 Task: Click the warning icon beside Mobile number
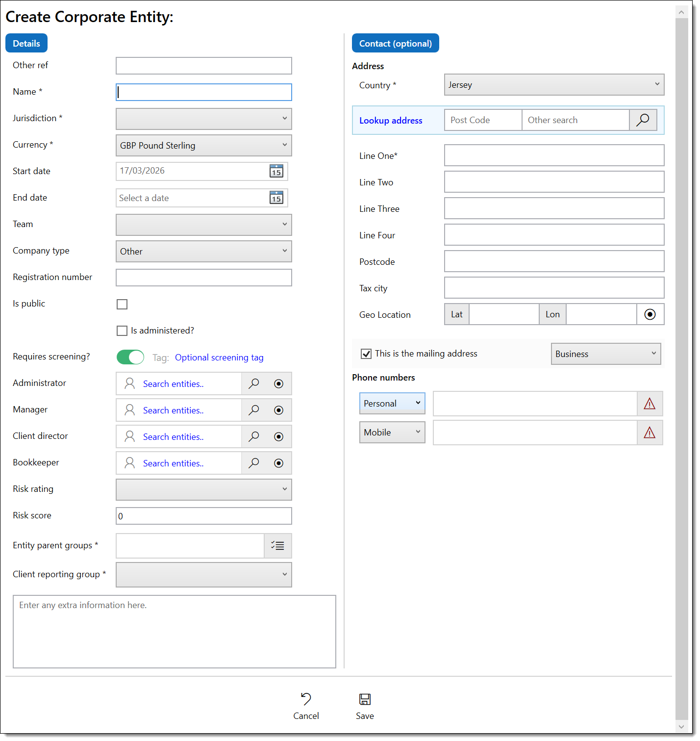pyautogui.click(x=650, y=433)
